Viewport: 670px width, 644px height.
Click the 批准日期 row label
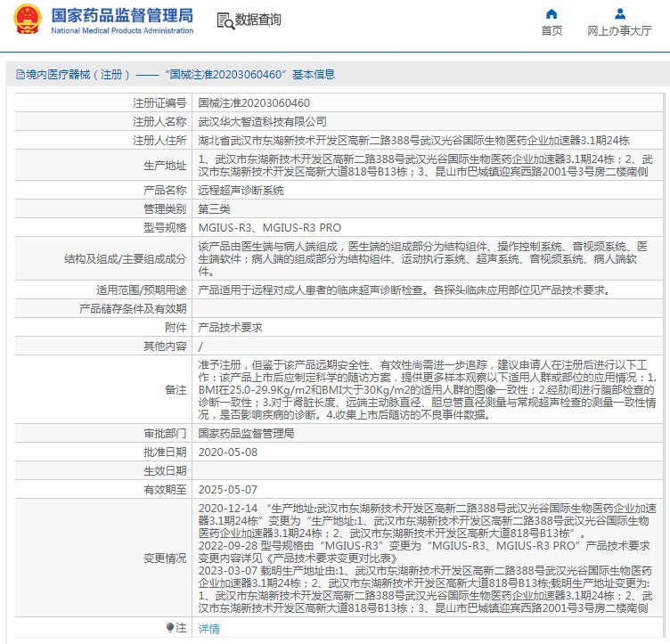pyautogui.click(x=165, y=452)
